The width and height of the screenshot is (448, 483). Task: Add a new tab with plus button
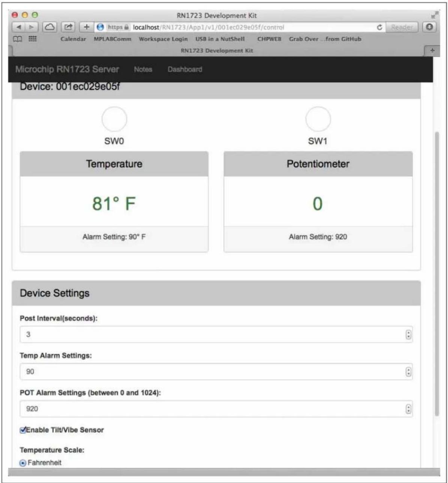tap(432, 51)
